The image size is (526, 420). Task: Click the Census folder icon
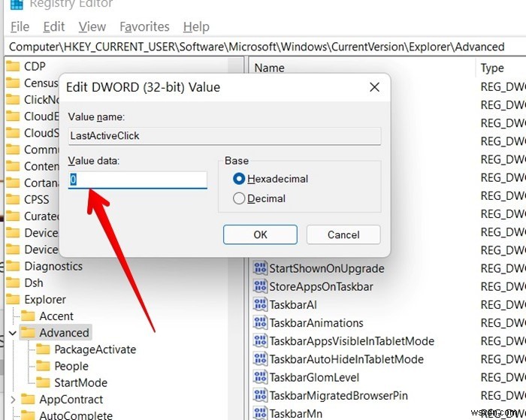click(x=13, y=83)
